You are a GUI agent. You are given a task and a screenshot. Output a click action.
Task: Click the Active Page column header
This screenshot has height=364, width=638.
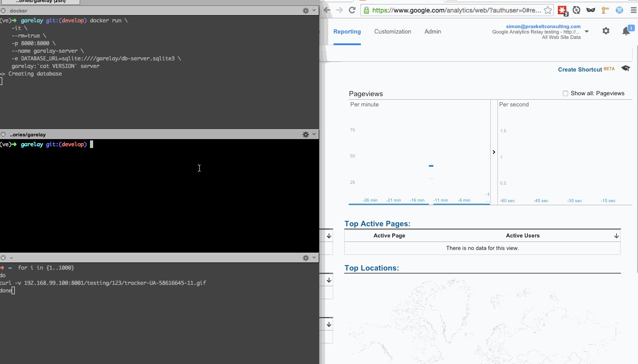click(390, 236)
